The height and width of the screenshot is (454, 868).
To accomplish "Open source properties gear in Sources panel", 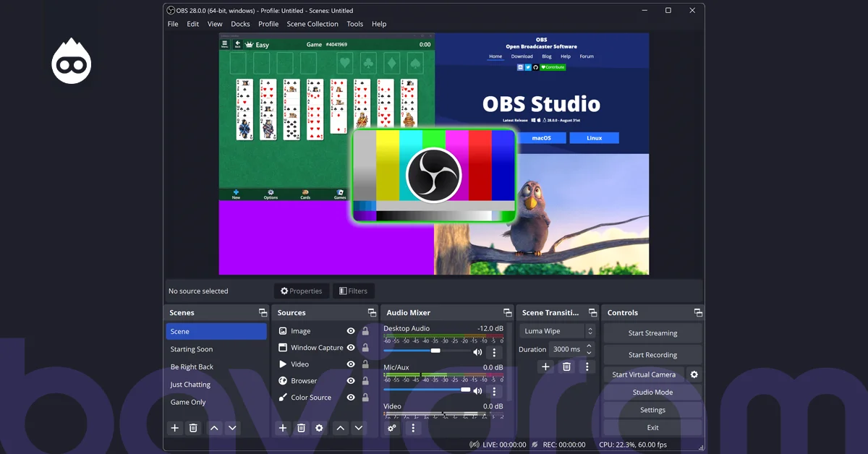I will pos(319,428).
